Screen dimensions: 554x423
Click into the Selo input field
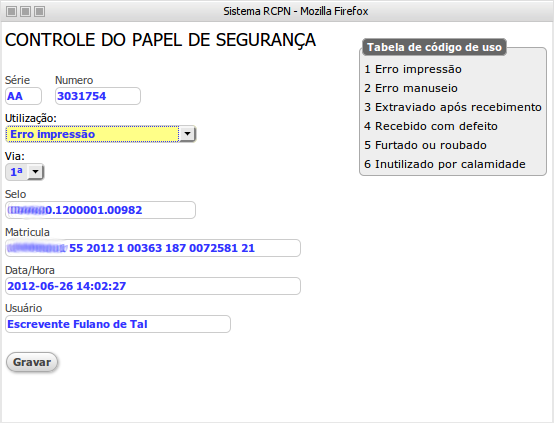[x=100, y=210]
